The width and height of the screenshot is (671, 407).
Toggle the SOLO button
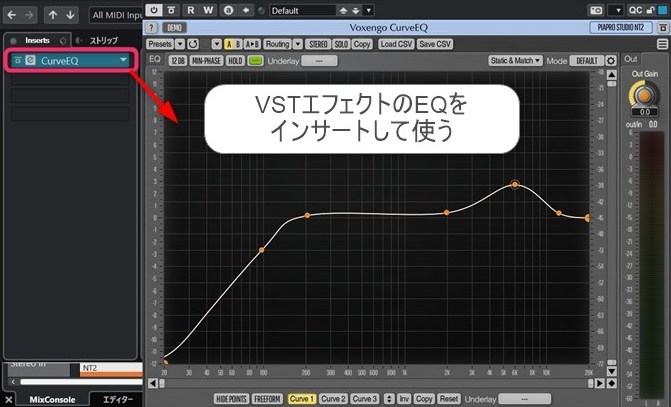pos(341,44)
